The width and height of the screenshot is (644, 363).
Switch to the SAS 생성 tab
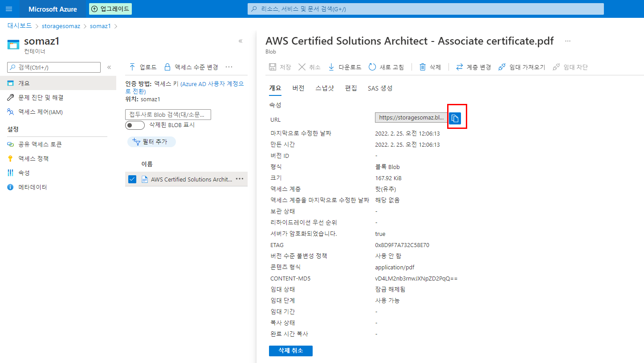[x=380, y=88]
